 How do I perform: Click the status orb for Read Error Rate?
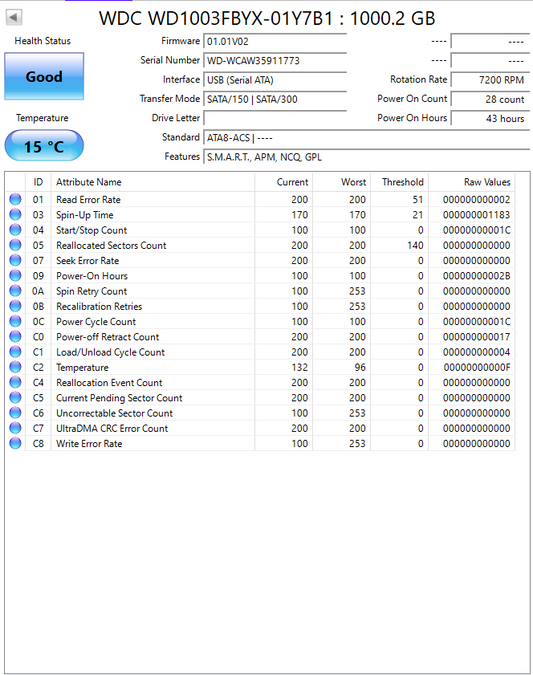(x=15, y=199)
